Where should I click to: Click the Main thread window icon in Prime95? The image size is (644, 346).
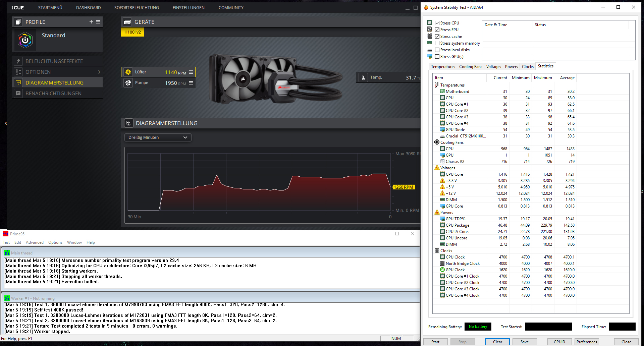pos(7,253)
